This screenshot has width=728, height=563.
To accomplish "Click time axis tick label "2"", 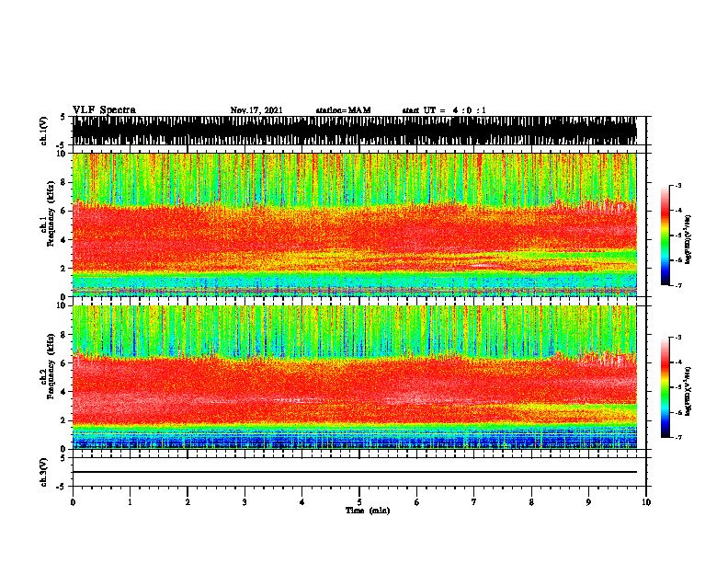I will pyautogui.click(x=188, y=502).
